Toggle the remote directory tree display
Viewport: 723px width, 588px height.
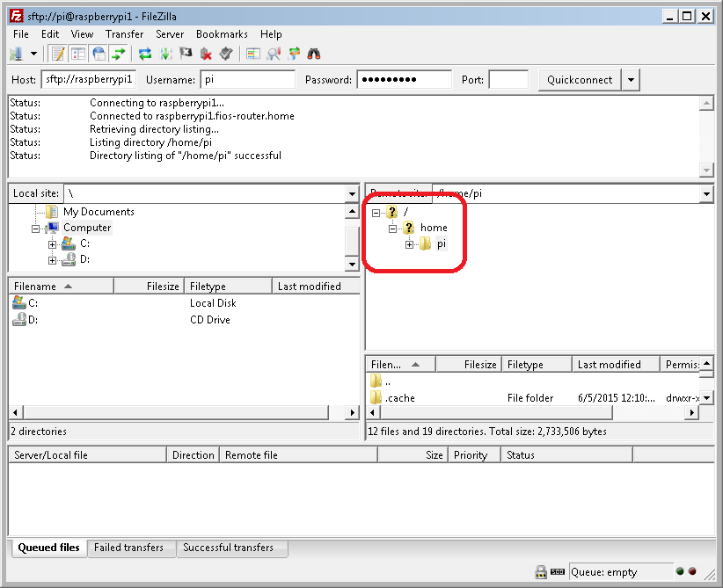coord(99,54)
